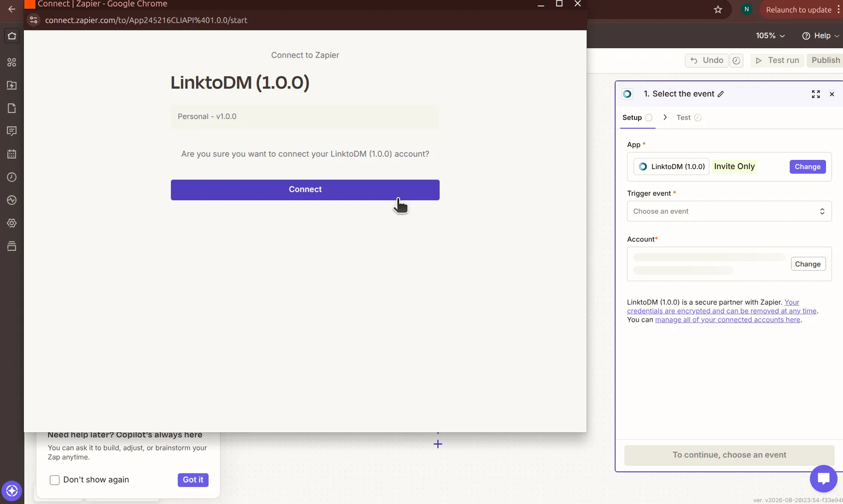
Task: Expand the step panel to full screen
Action: (816, 94)
